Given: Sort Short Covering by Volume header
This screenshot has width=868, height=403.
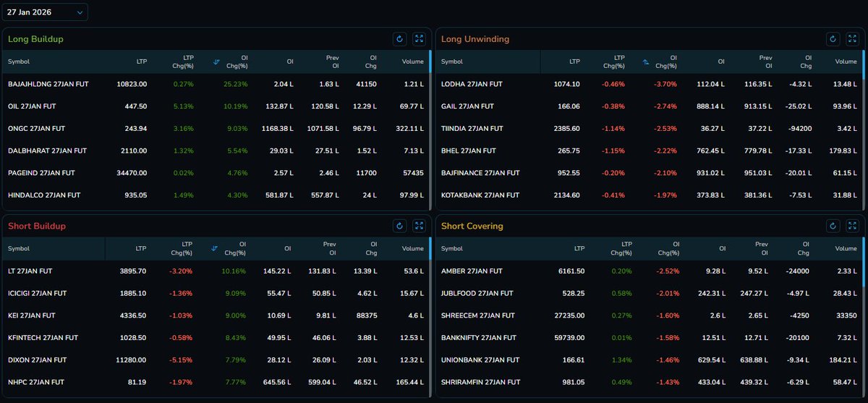Looking at the screenshot, I should tap(846, 248).
